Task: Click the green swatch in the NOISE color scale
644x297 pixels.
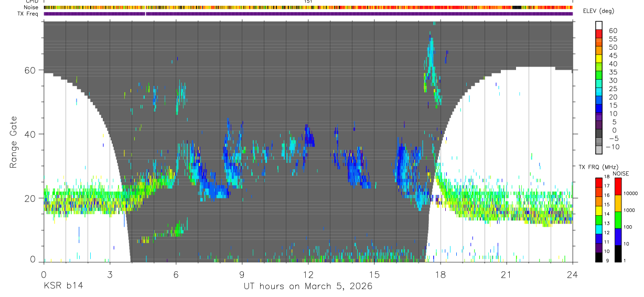Action: (617, 220)
